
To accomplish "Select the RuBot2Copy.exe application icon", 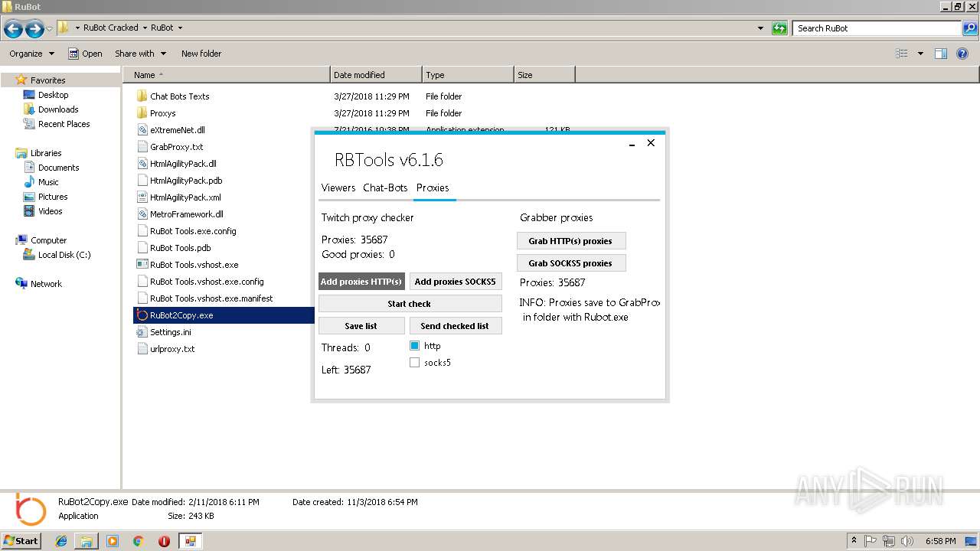I will [142, 315].
